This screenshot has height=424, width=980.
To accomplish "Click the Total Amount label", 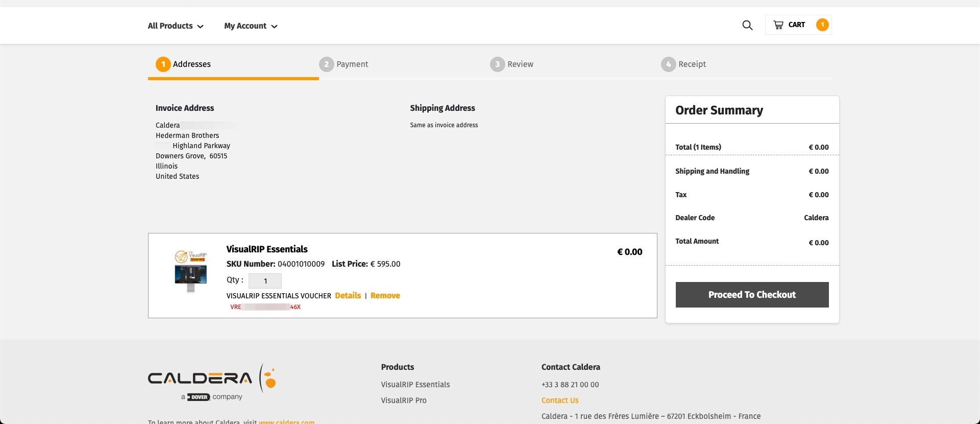I will coord(697,241).
